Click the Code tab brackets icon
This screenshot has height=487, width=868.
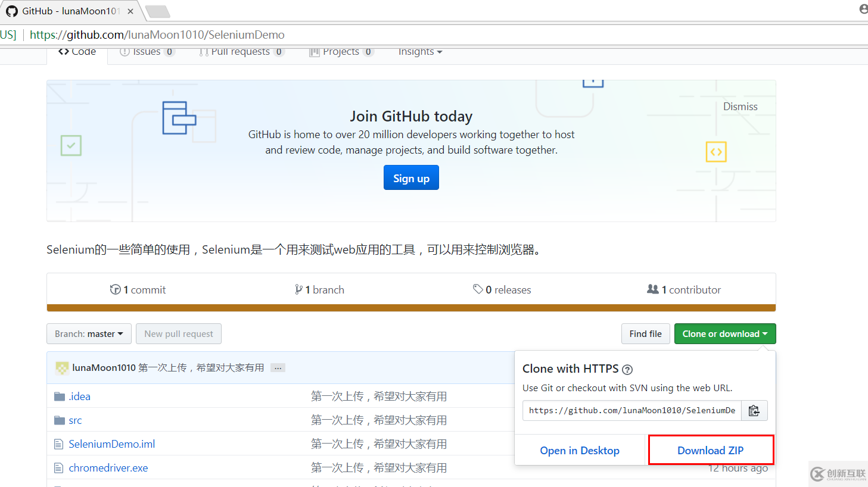63,51
